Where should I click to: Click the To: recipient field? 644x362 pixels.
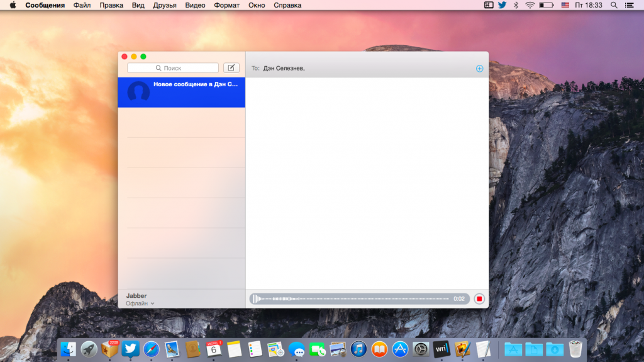point(365,68)
